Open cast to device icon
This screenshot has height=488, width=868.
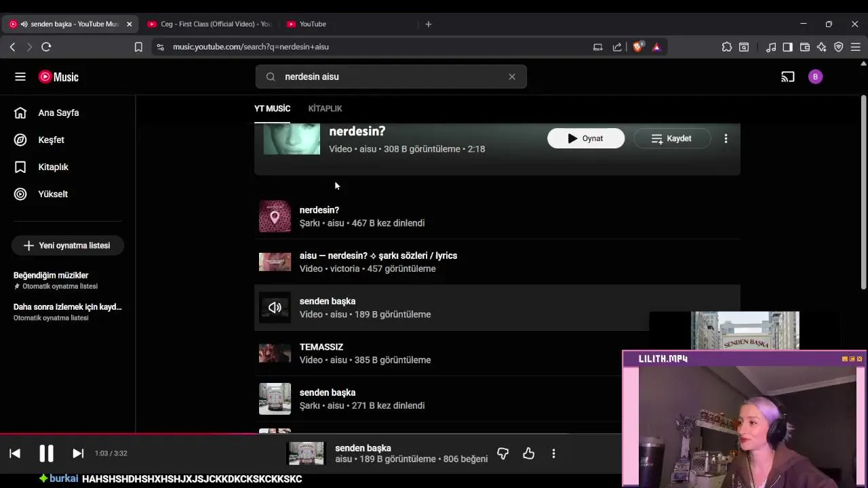click(x=787, y=77)
